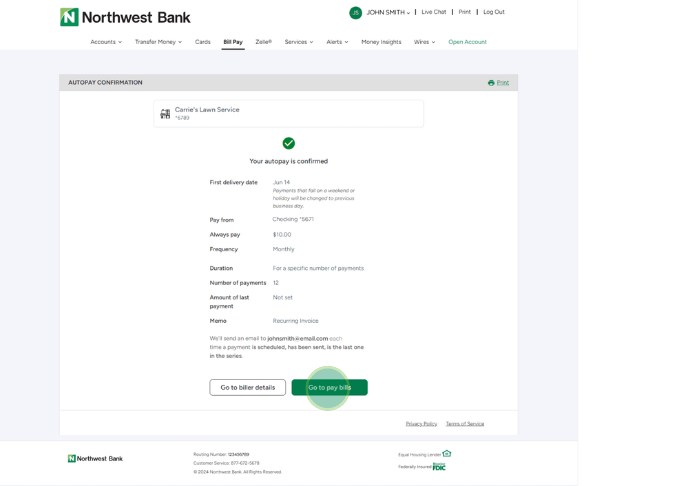Go to the Money Insights menu item

coord(381,42)
